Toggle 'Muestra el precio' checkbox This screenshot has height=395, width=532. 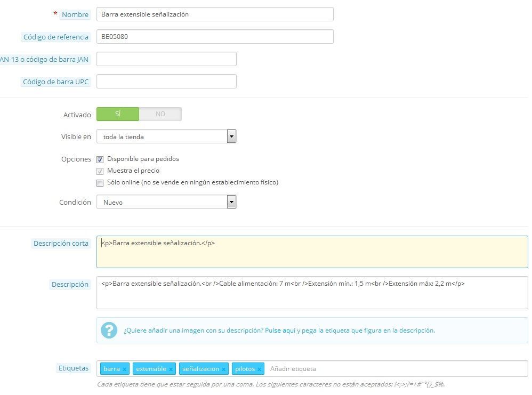point(100,171)
